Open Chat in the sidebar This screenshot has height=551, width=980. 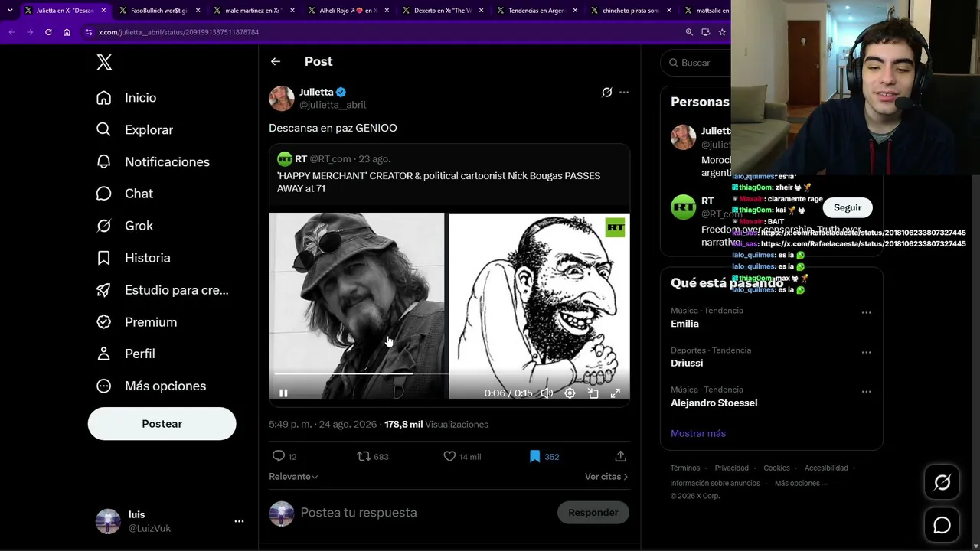pos(126,194)
